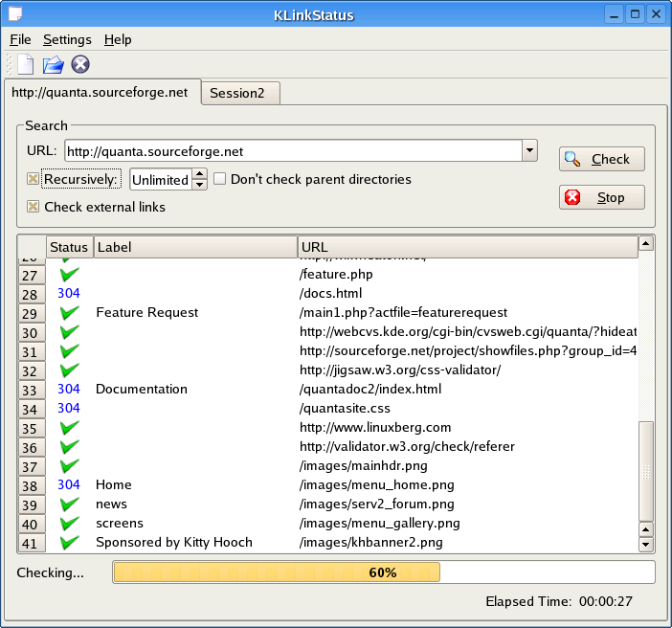The width and height of the screenshot is (672, 628).
Task: Click the http://www.linuxberg.com URL cell
Action: [x=375, y=427]
